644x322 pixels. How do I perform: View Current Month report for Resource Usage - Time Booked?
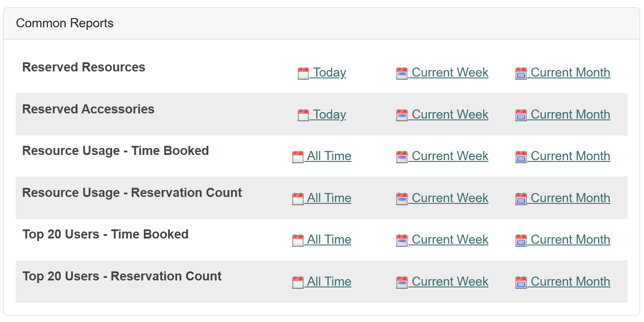click(x=570, y=156)
